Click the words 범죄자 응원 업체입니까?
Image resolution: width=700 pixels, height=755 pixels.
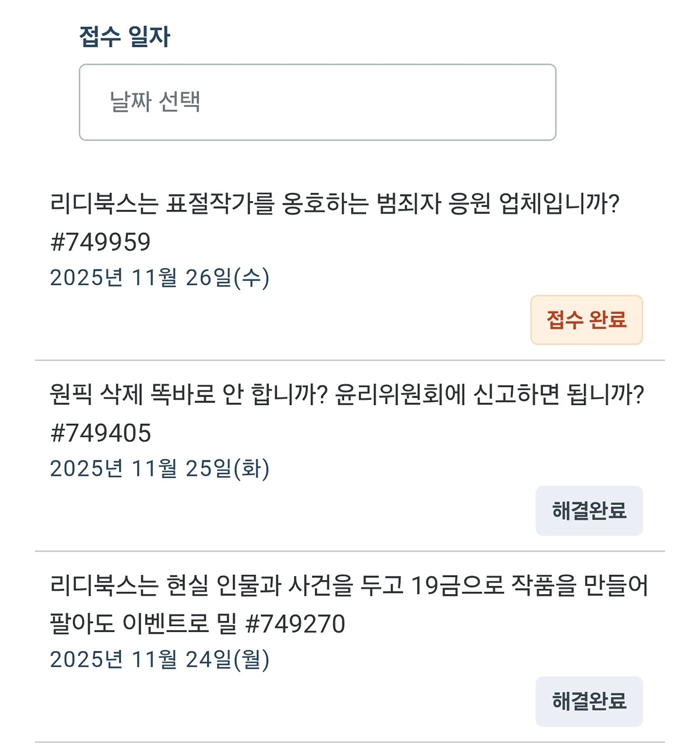[x=498, y=203]
